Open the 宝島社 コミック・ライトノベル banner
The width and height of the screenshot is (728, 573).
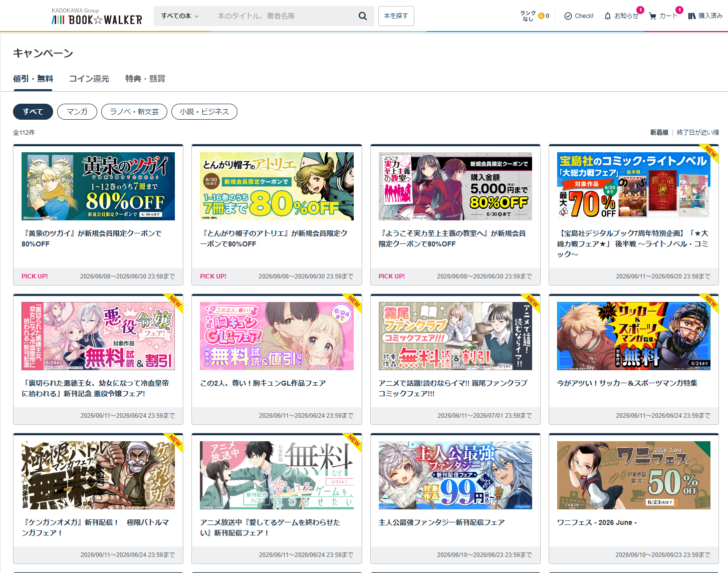634,186
